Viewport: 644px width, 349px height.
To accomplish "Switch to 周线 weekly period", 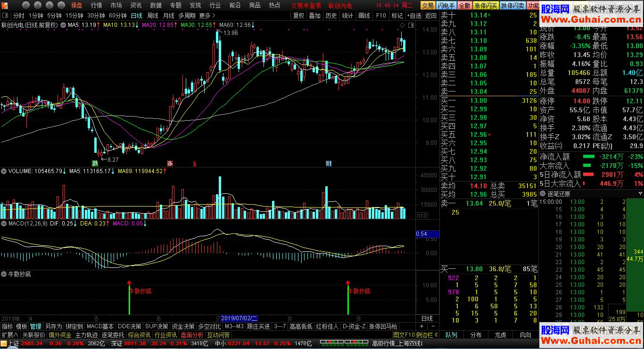I will point(153,15).
